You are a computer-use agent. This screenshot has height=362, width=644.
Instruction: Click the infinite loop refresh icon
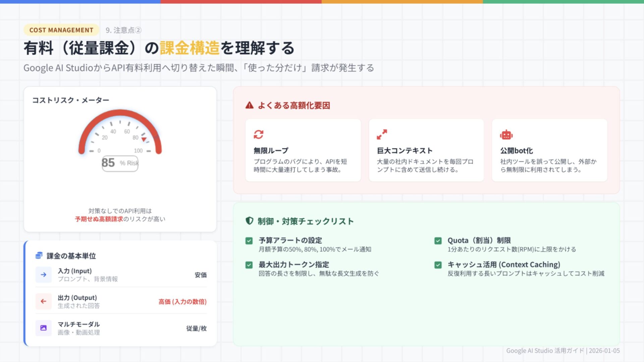tap(258, 135)
